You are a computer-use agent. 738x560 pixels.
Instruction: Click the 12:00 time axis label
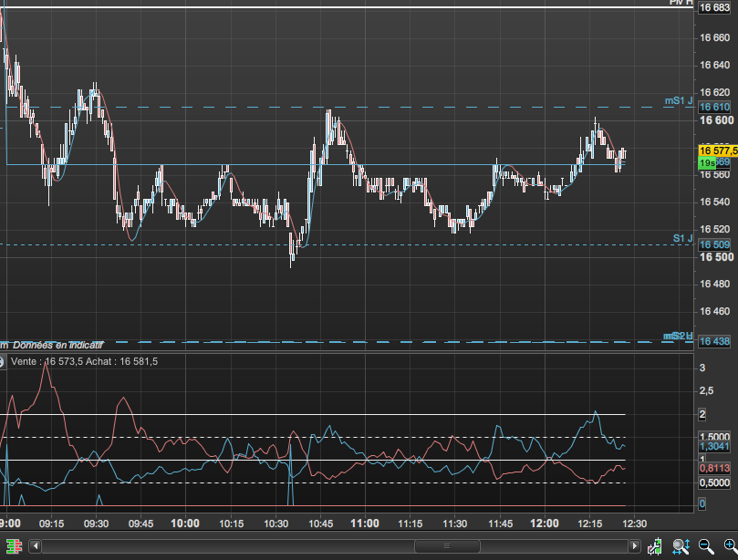point(545,524)
